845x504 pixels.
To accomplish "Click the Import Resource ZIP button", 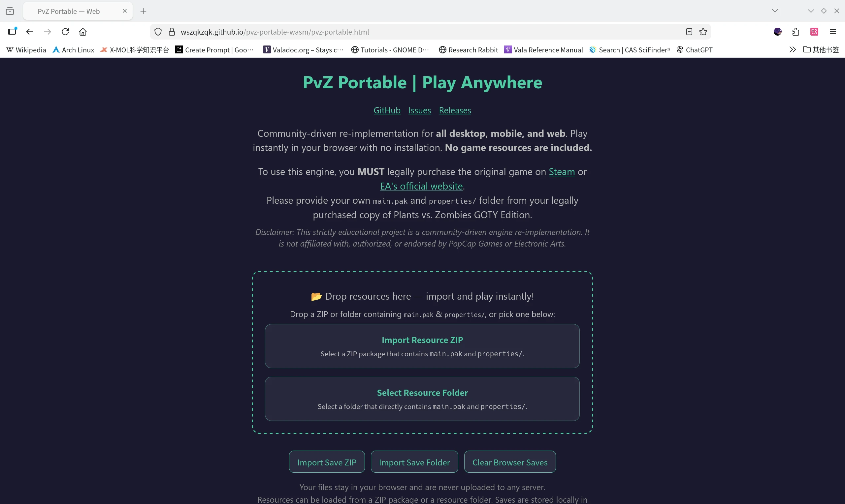I will click(x=422, y=346).
